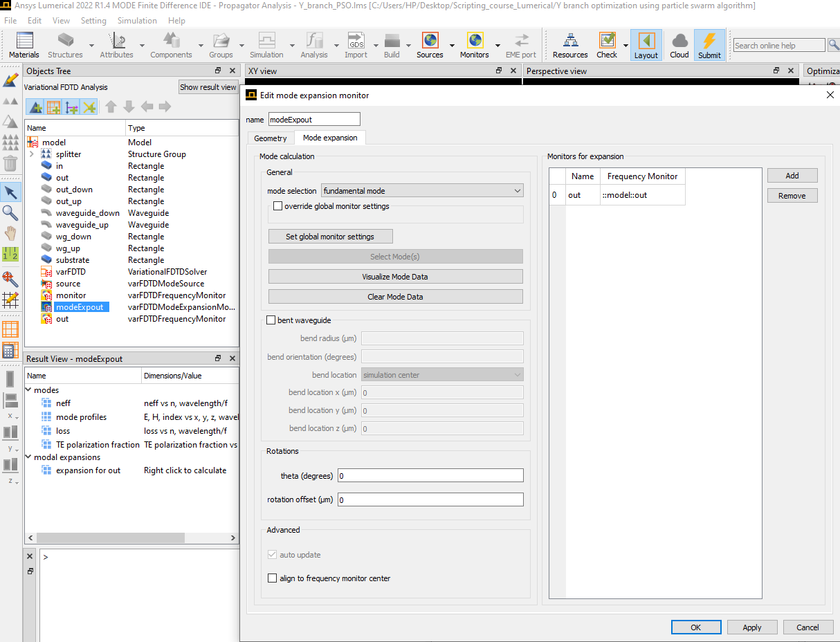
Task: Toggle auto update checkbox
Action: pyautogui.click(x=272, y=555)
